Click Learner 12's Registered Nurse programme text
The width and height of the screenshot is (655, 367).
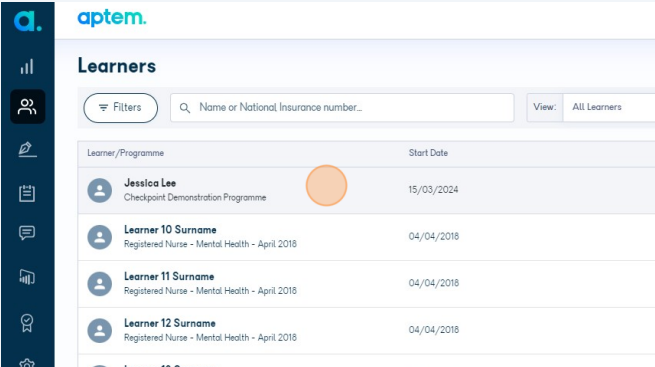(210, 337)
